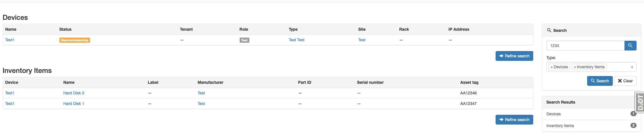Remove the Inventory Items tag from Type
The image size is (644, 136).
575,67
